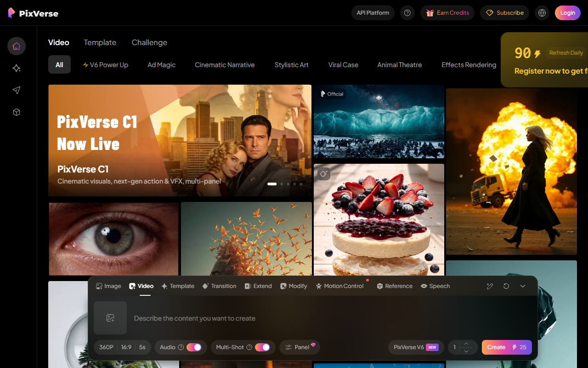Click the effect badge icon on the cake video

[x=324, y=174]
